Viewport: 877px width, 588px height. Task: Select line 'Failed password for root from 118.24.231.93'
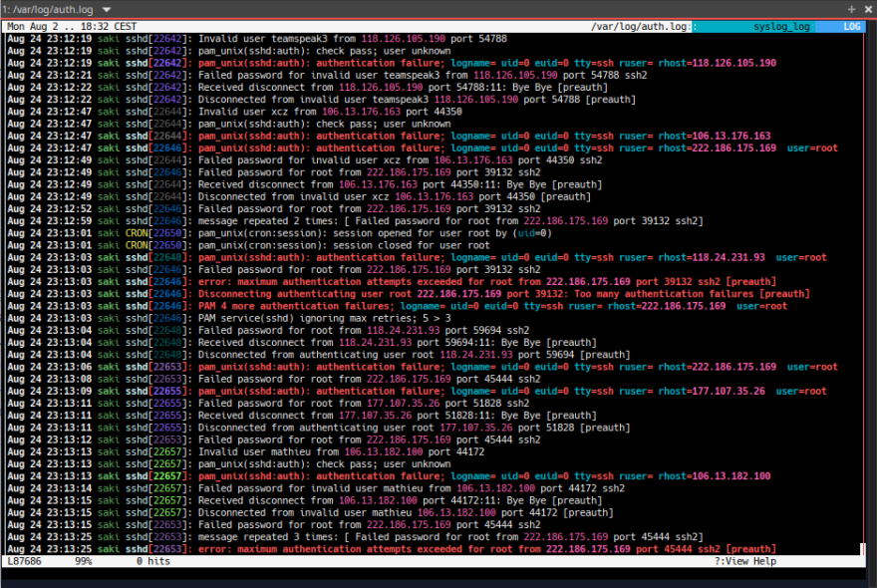click(268, 331)
